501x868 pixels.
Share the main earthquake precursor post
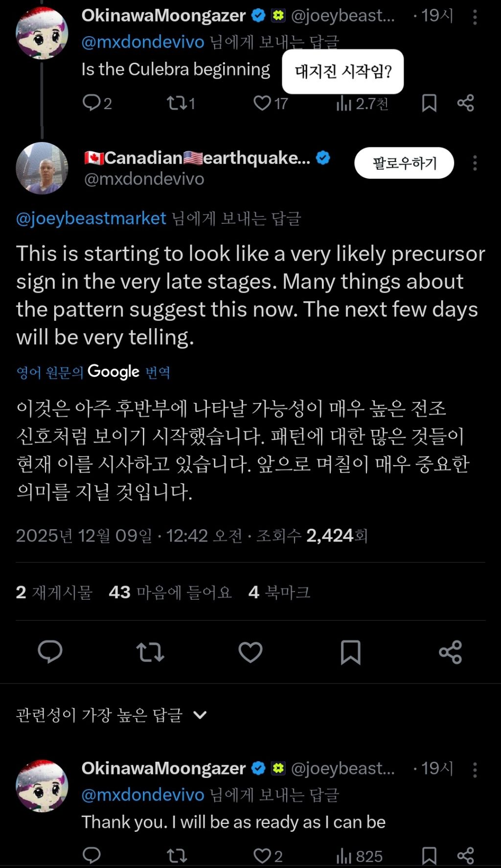[450, 652]
